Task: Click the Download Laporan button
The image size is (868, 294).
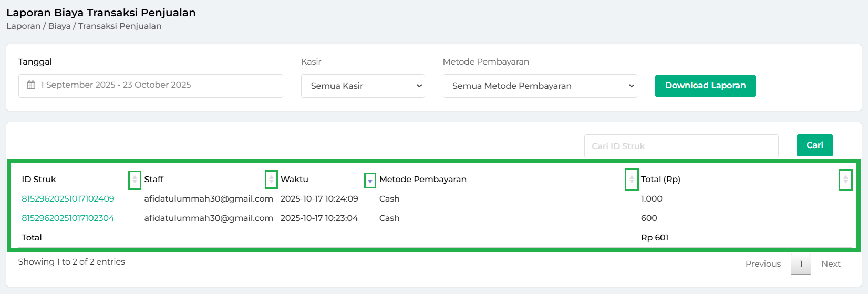Action: 705,86
